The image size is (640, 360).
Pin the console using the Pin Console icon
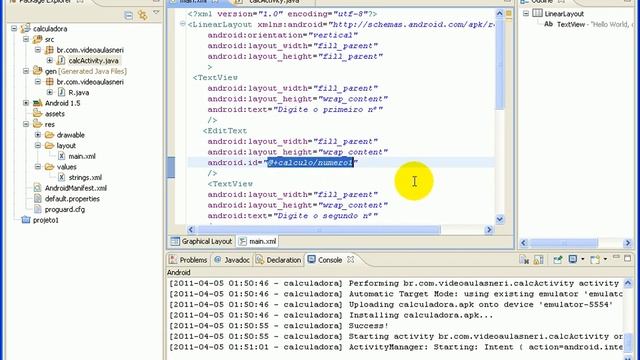point(558,260)
